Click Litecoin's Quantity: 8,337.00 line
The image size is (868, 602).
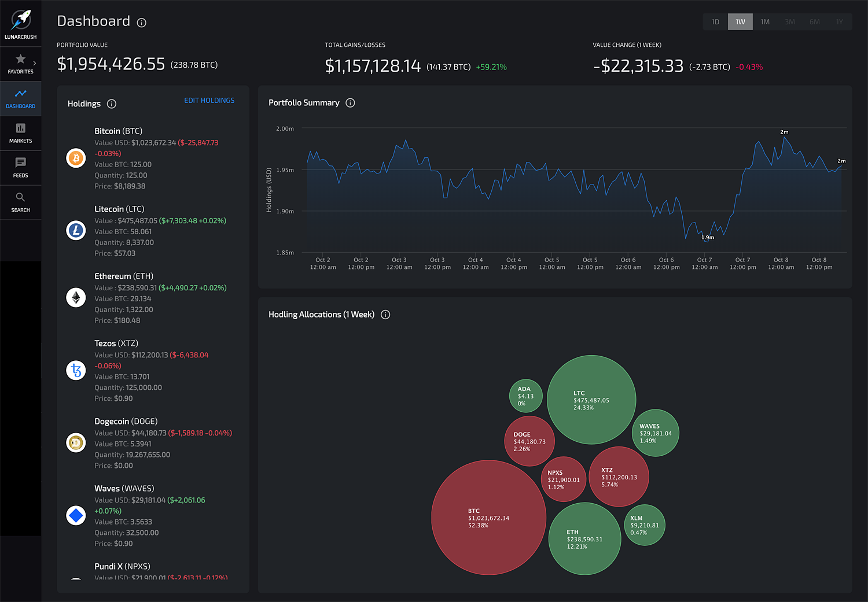point(124,242)
